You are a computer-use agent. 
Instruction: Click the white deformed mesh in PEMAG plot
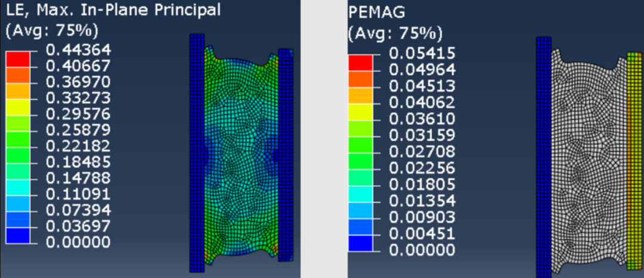coord(589,162)
